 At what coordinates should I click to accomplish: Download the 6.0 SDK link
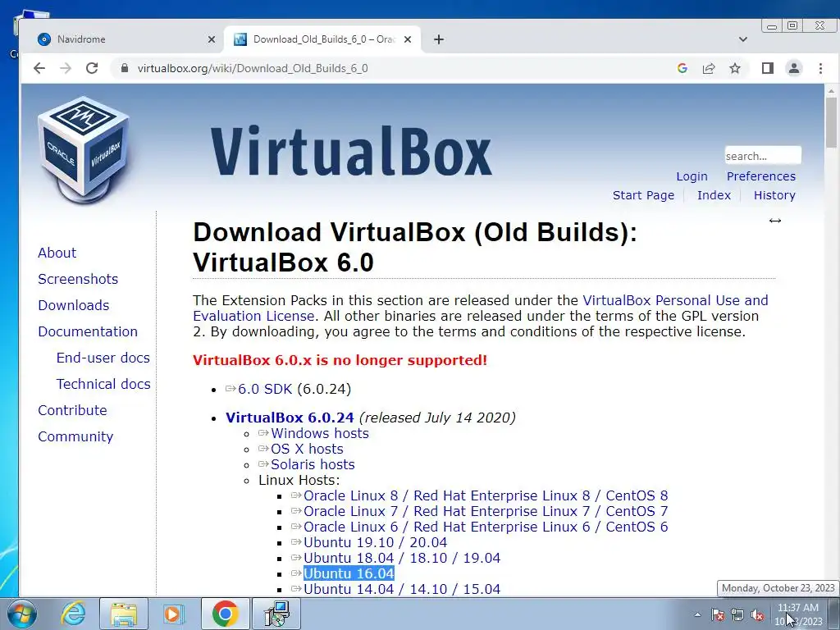pos(265,389)
